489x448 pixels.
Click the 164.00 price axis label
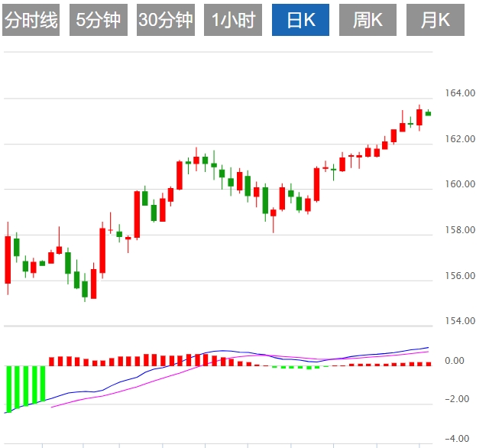pyautogui.click(x=458, y=93)
